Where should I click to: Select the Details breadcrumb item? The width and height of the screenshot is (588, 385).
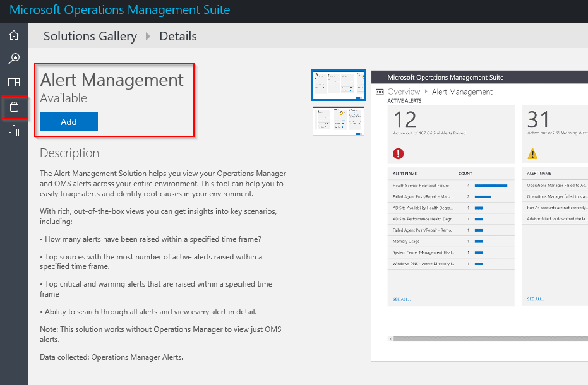(177, 36)
